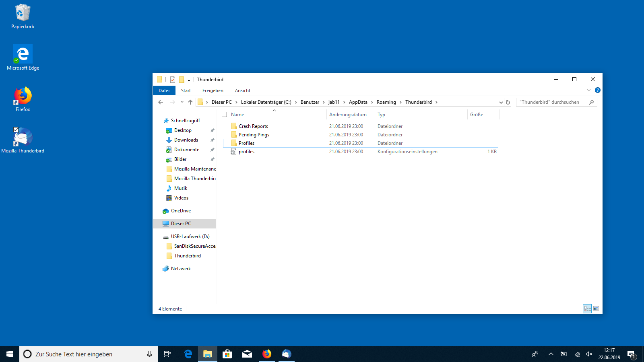Click the properties icon in title bar
Image resolution: width=644 pixels, height=362 pixels.
(173, 80)
